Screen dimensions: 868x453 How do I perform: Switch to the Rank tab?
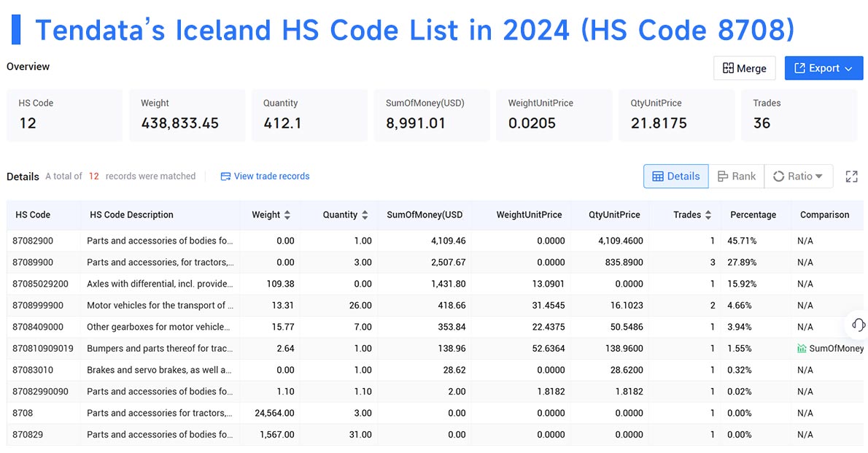pyautogui.click(x=737, y=176)
